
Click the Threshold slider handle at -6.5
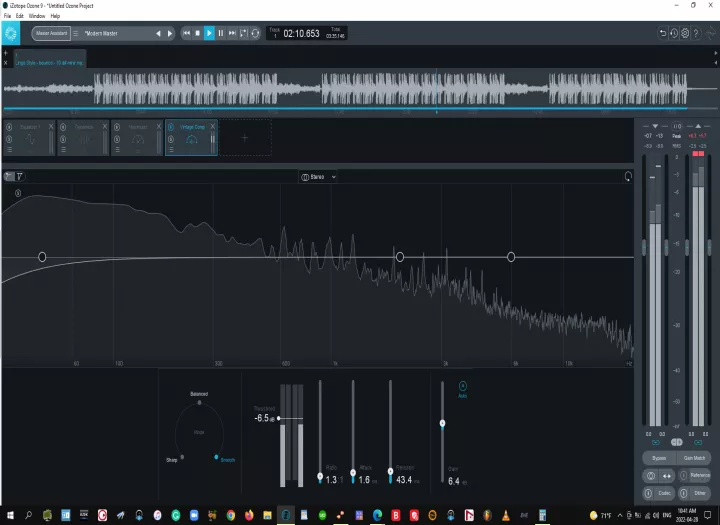point(279,418)
